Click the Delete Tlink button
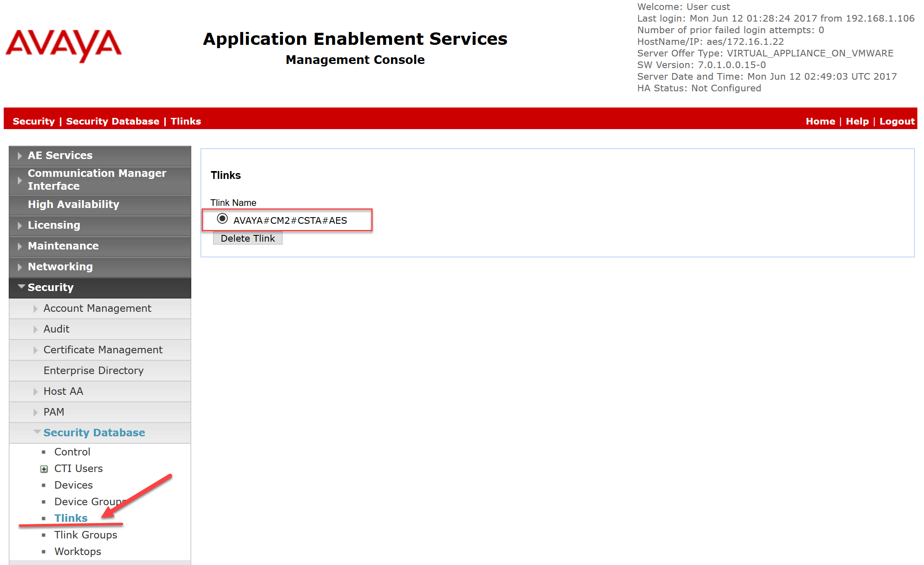The height and width of the screenshot is (565, 924). click(248, 237)
